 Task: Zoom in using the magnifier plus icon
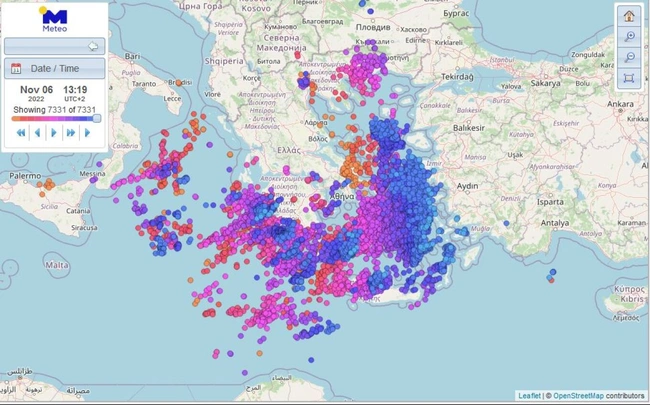tap(628, 36)
